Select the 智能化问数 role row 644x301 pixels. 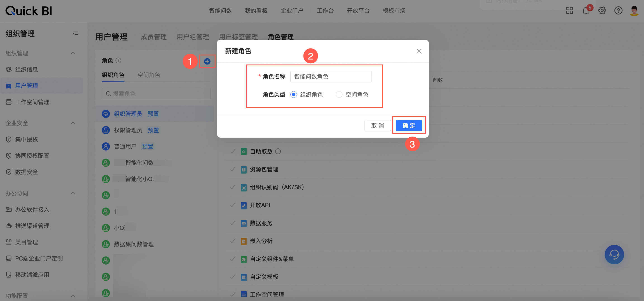(x=154, y=163)
